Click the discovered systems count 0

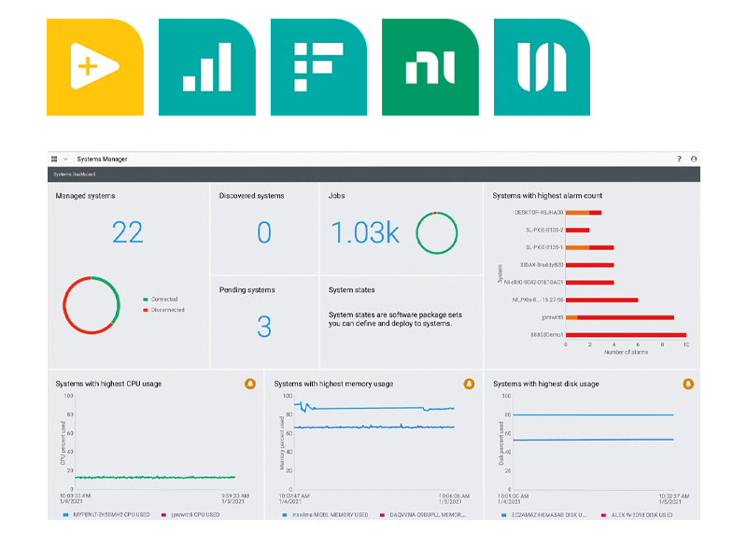pyautogui.click(x=264, y=232)
